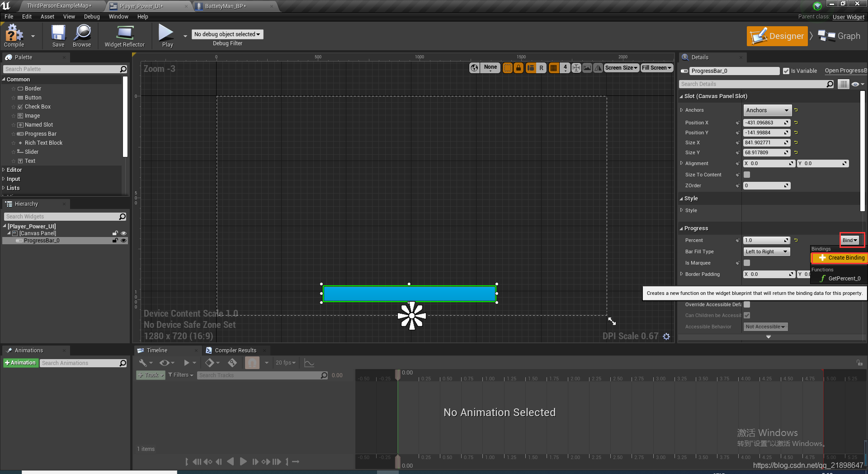Image resolution: width=868 pixels, height=474 pixels.
Task: Click the lock outlines icon in viewport toolbar
Action: pyautogui.click(x=519, y=68)
